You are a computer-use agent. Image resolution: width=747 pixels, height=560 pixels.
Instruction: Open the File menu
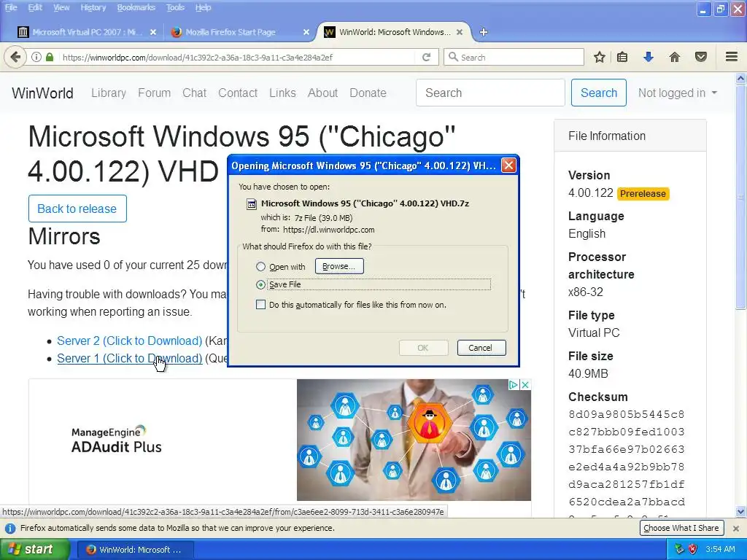coord(10,7)
